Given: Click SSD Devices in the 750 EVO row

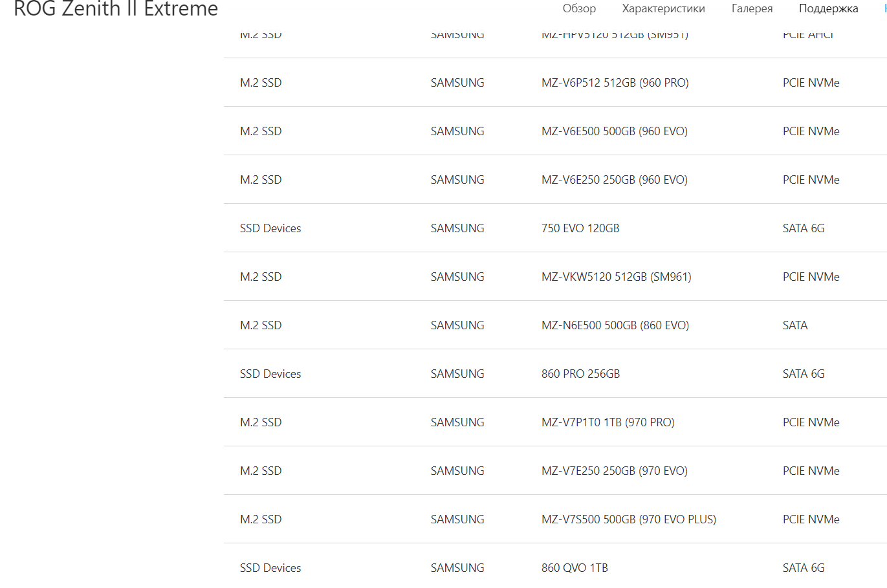Looking at the screenshot, I should [270, 228].
